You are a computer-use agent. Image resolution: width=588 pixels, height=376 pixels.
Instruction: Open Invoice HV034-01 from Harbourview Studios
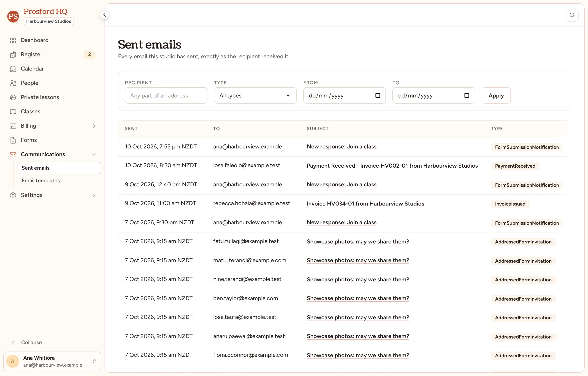tap(365, 204)
